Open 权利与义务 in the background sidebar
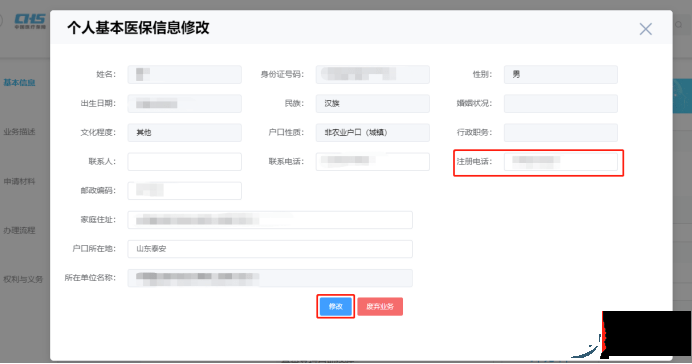Viewport: 692px width, 364px height. pyautogui.click(x=23, y=279)
